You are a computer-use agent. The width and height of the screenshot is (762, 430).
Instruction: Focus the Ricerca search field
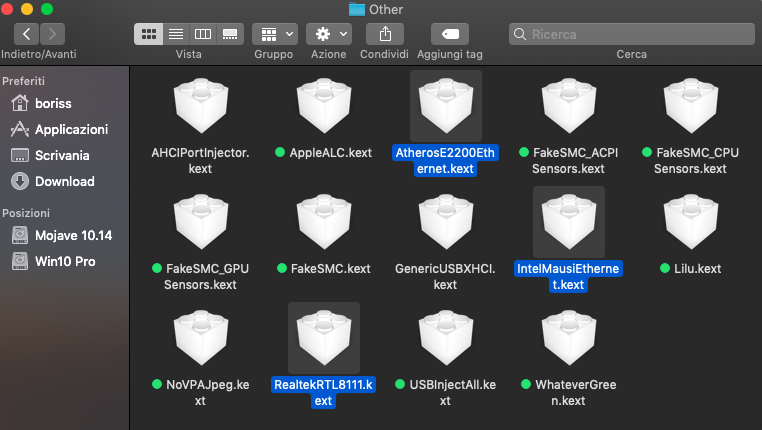click(x=632, y=34)
